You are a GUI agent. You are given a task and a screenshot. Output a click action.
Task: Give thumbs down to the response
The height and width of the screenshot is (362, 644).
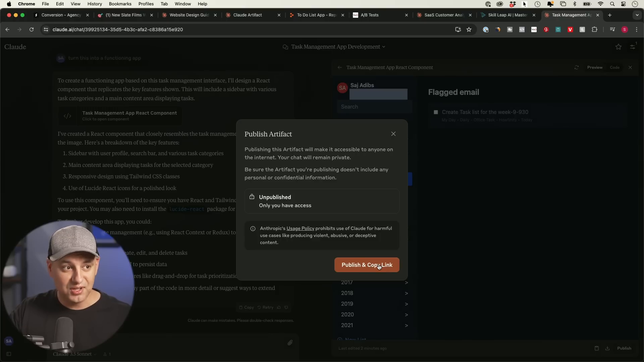pos(286,307)
